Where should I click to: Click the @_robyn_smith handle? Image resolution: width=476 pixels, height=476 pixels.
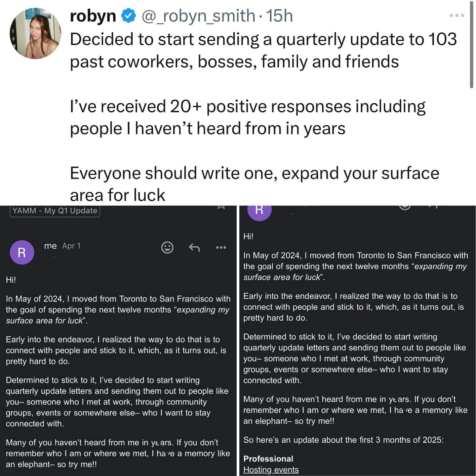point(198,16)
